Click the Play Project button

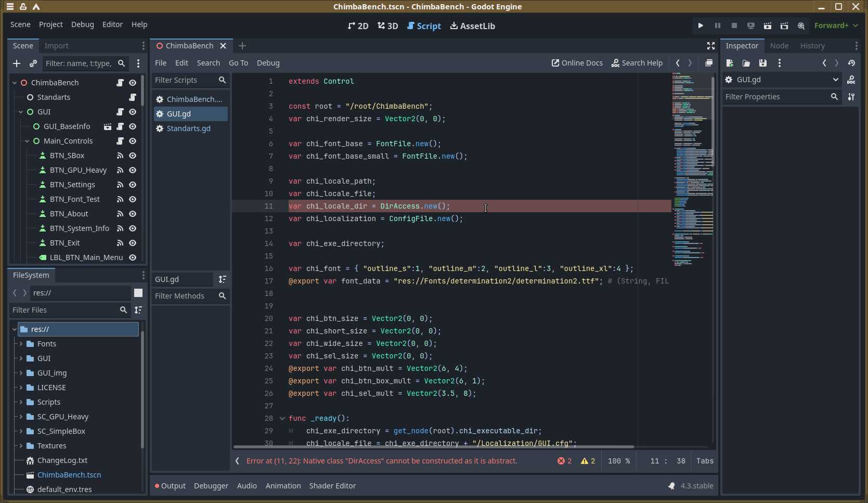(701, 25)
